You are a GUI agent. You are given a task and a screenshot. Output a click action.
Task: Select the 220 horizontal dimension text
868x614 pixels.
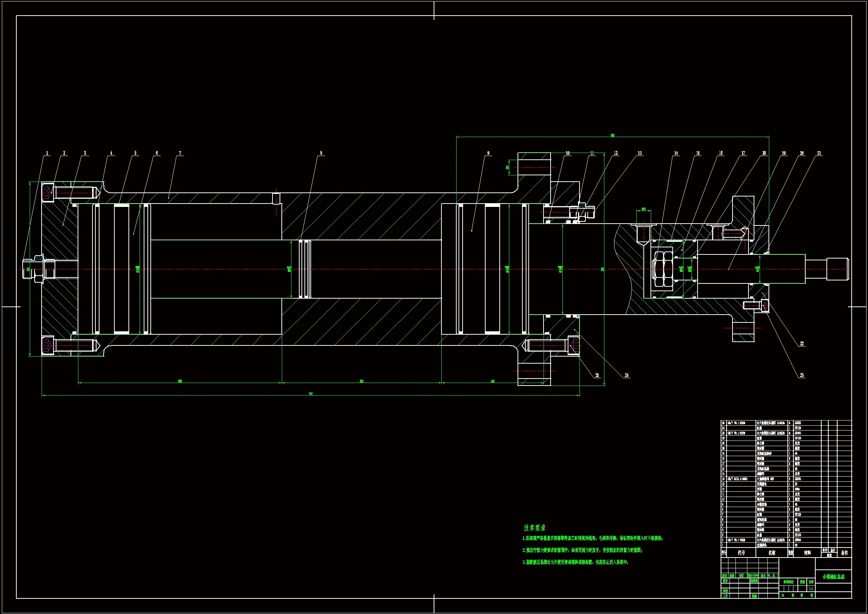pos(361,381)
